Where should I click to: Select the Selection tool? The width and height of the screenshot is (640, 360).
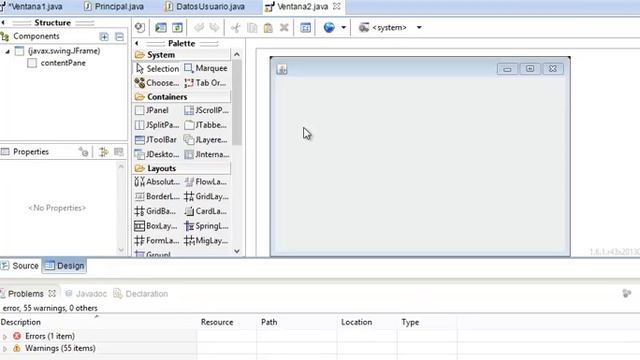click(x=157, y=69)
